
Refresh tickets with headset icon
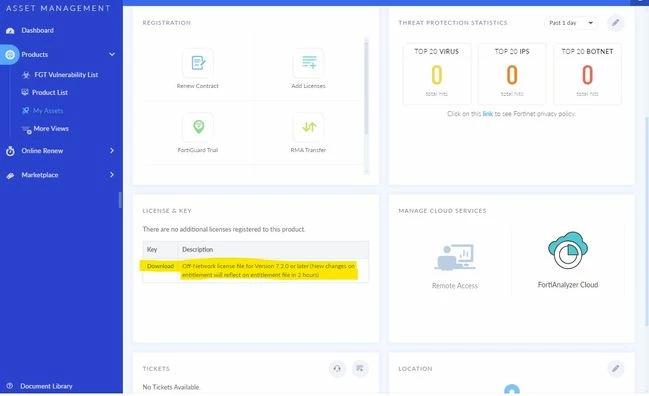coord(337,368)
